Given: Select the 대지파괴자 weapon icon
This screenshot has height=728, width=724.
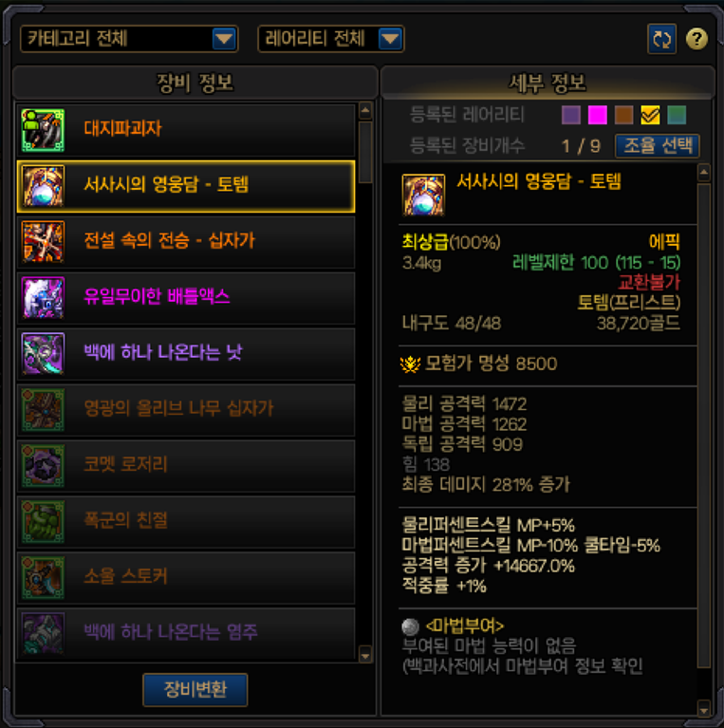Looking at the screenshot, I should [43, 130].
